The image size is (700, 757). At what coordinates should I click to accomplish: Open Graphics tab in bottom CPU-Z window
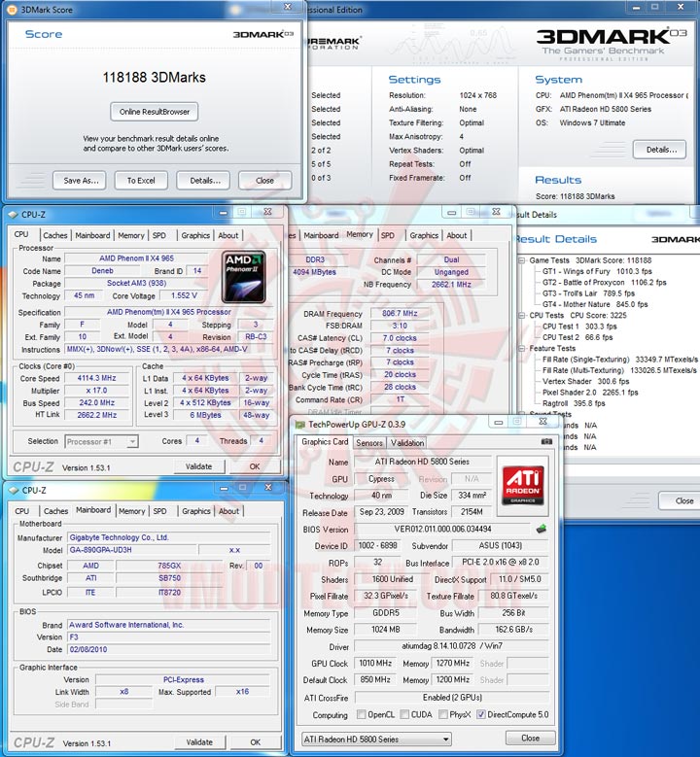coord(196,511)
